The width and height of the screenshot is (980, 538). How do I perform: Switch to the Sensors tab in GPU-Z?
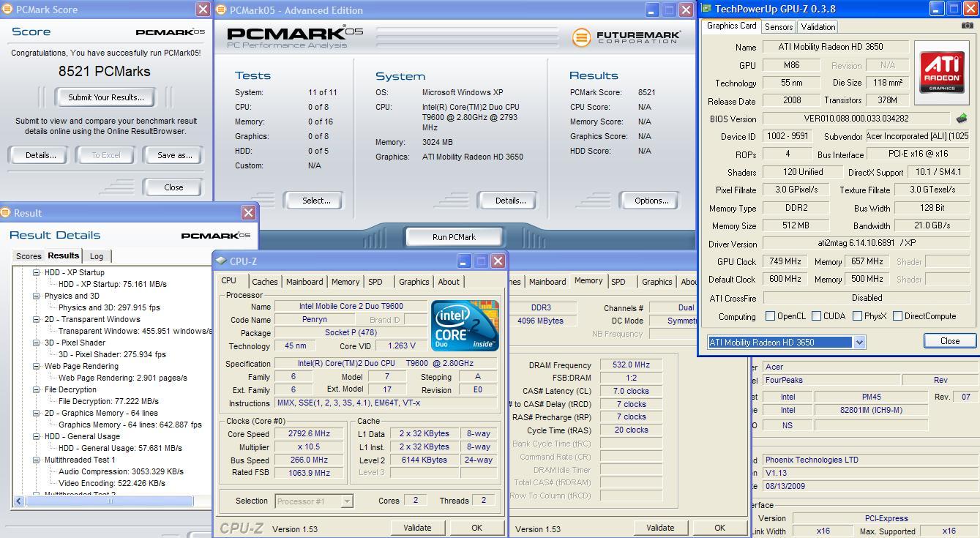779,26
